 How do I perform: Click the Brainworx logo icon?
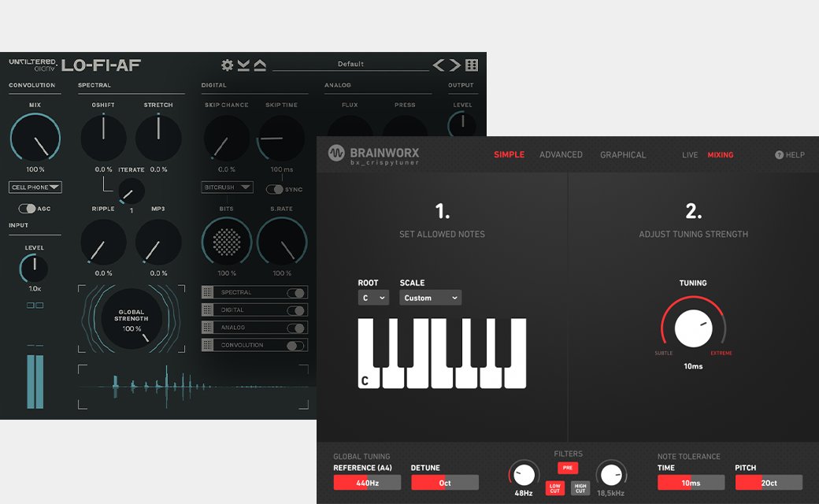(336, 153)
